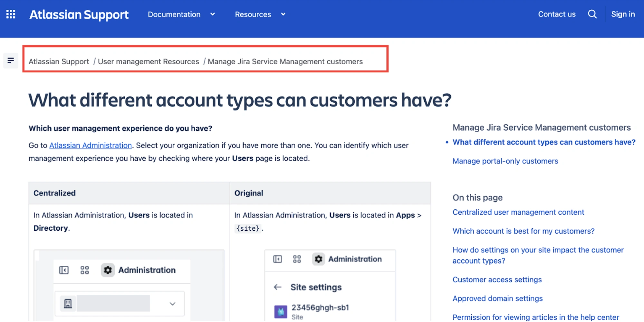
Task: Open the Atlassian Administration link
Action: point(90,145)
